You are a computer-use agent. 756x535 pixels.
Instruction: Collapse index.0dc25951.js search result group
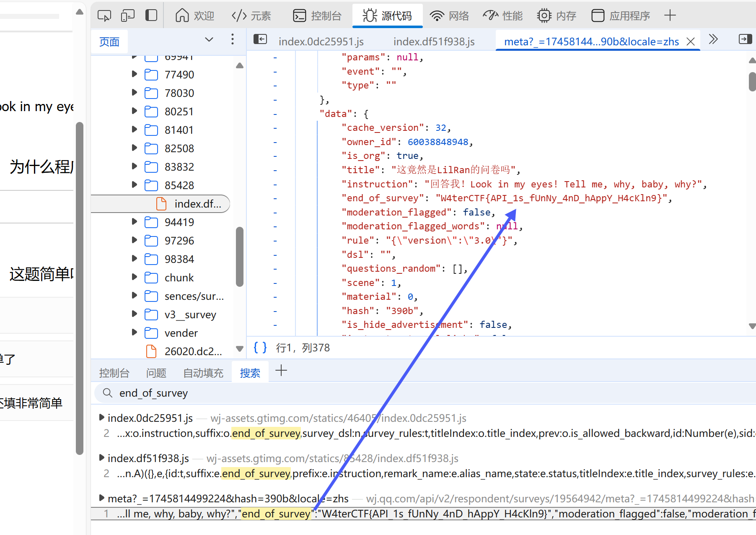(101, 418)
